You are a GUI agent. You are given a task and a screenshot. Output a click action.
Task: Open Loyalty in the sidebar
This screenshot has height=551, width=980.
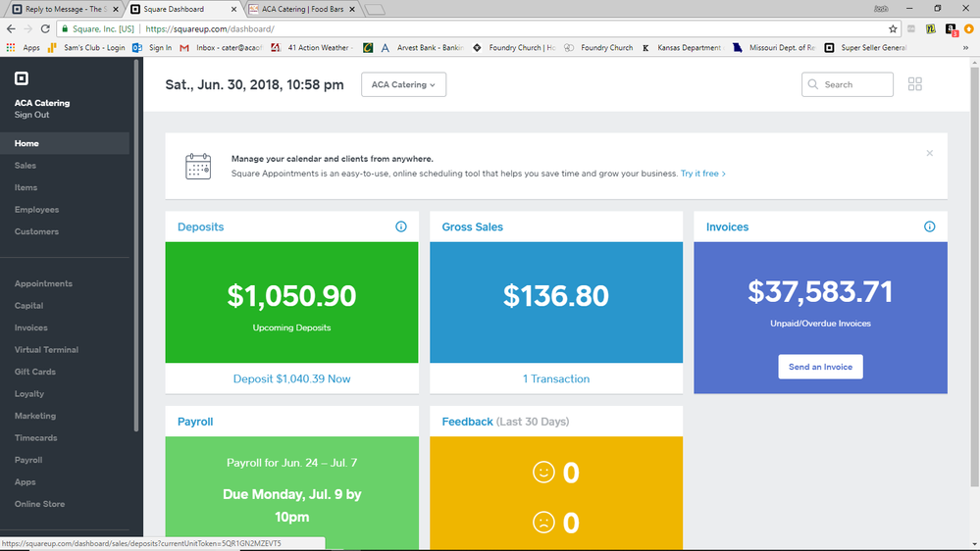pos(29,393)
